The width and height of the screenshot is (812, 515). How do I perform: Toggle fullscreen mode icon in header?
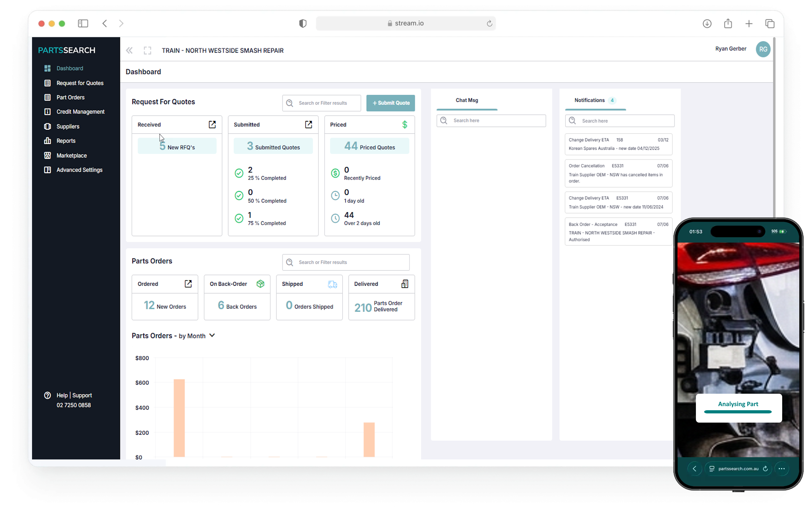pyautogui.click(x=147, y=50)
